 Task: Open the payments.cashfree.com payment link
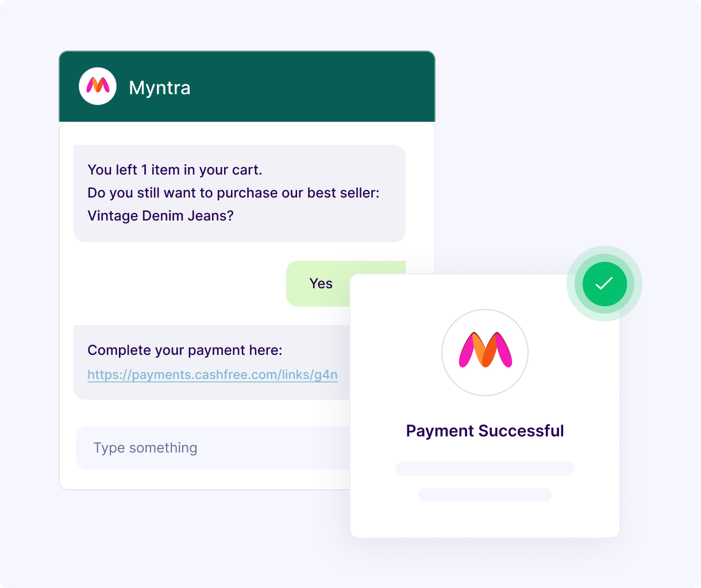pos(212,375)
